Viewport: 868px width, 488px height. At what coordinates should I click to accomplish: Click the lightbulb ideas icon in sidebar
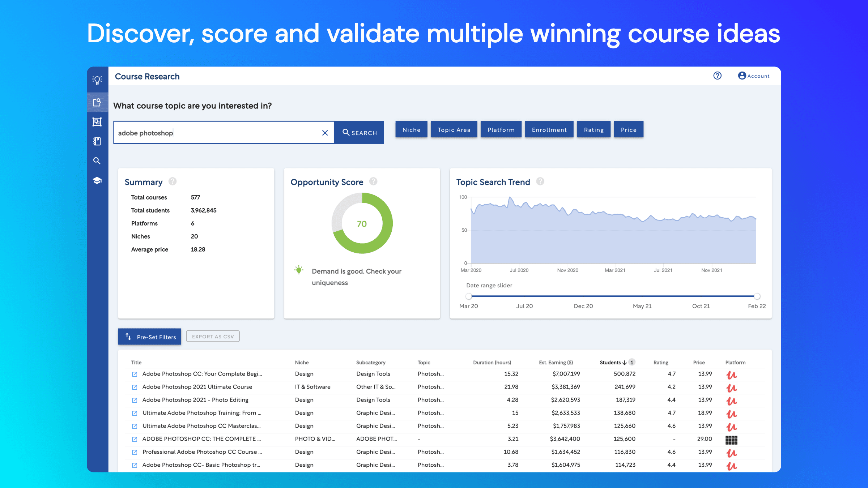click(97, 80)
